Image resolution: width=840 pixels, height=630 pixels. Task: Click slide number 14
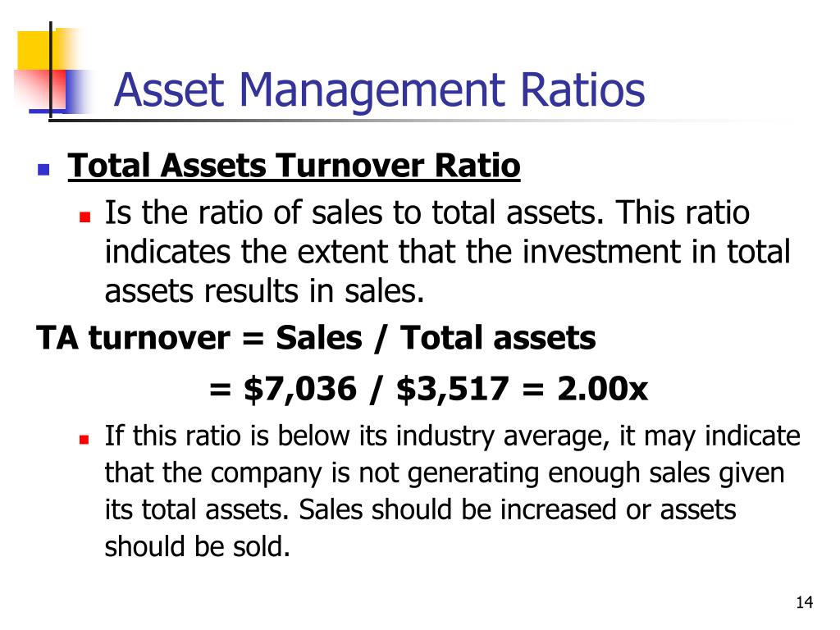pyautogui.click(x=804, y=602)
